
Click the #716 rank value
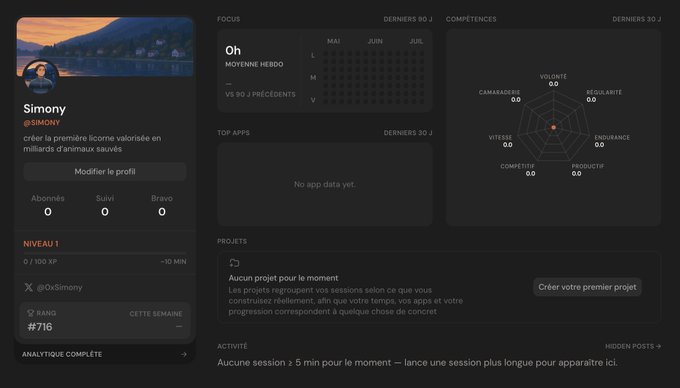[40, 327]
